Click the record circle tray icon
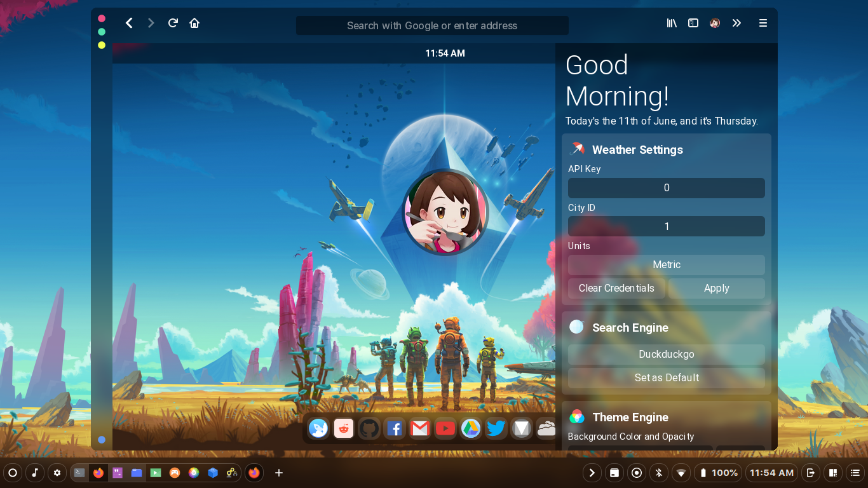The width and height of the screenshot is (868, 488). 636,473
